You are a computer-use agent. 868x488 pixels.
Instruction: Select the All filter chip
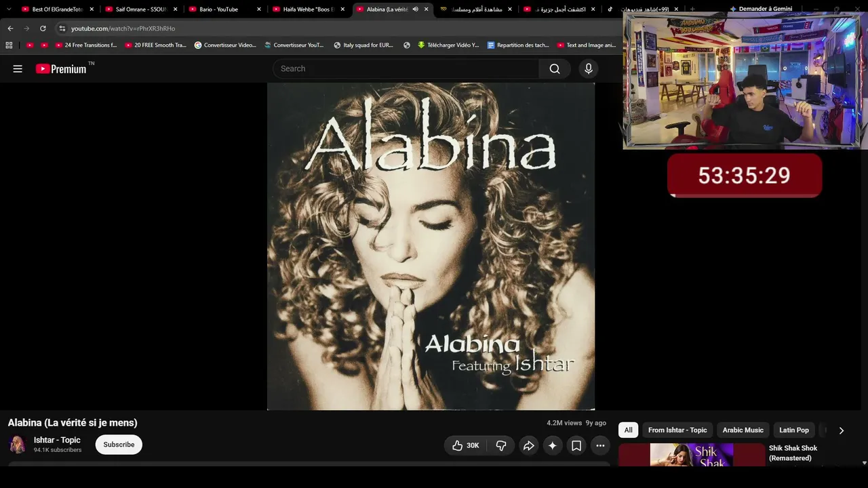point(629,430)
